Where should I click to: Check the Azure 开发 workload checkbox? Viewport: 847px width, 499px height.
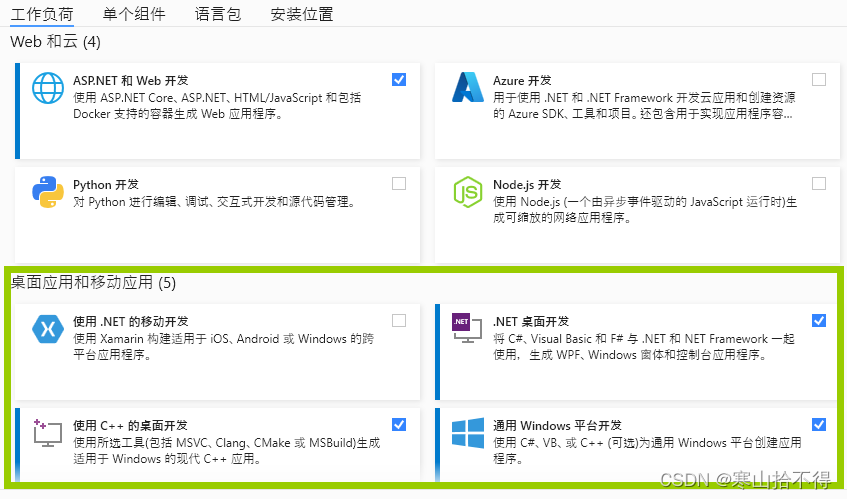pyautogui.click(x=819, y=80)
